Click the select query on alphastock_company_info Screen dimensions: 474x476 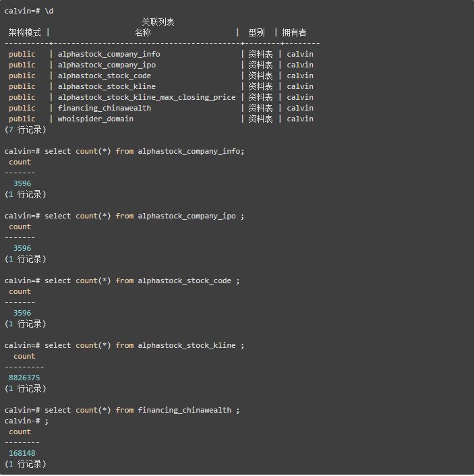pos(144,151)
